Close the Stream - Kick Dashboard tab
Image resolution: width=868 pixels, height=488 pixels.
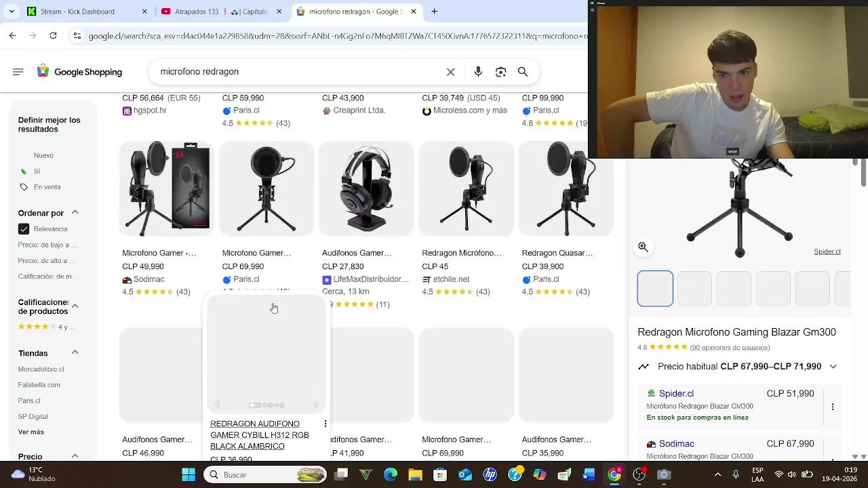(x=144, y=12)
